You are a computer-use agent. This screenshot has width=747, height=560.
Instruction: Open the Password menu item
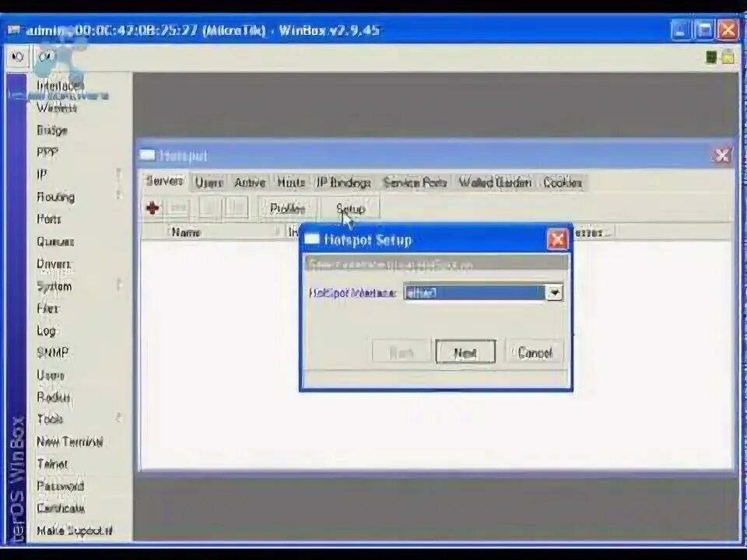point(60,485)
